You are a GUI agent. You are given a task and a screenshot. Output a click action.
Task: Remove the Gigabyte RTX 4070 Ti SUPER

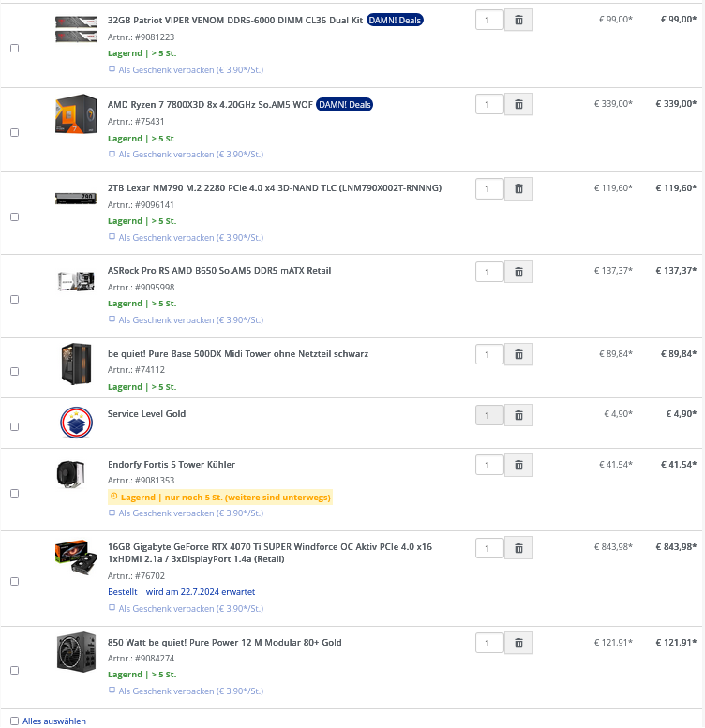tap(518, 548)
